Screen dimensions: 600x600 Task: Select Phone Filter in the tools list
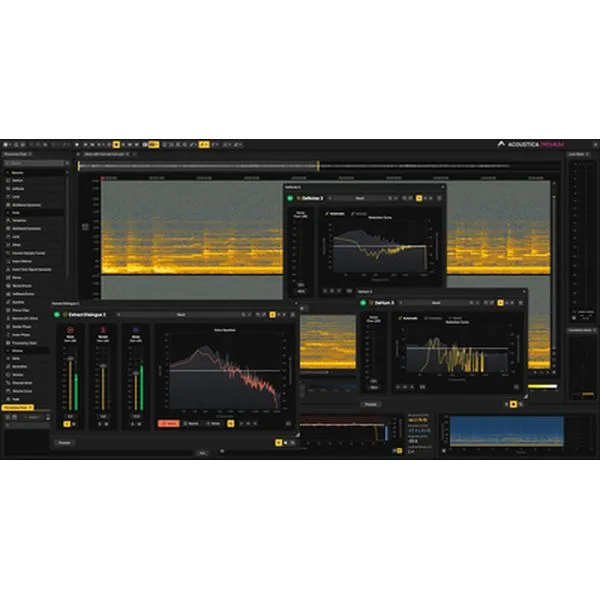(x=21, y=310)
